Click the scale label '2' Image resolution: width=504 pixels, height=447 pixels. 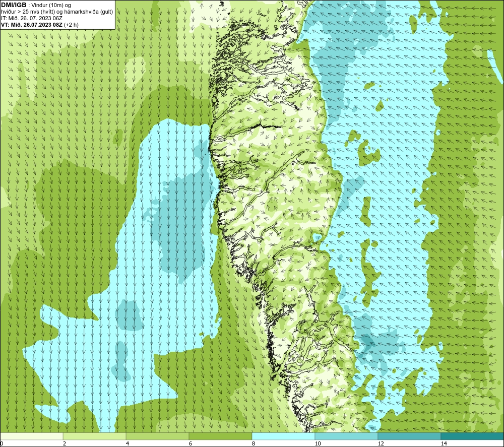(65, 443)
